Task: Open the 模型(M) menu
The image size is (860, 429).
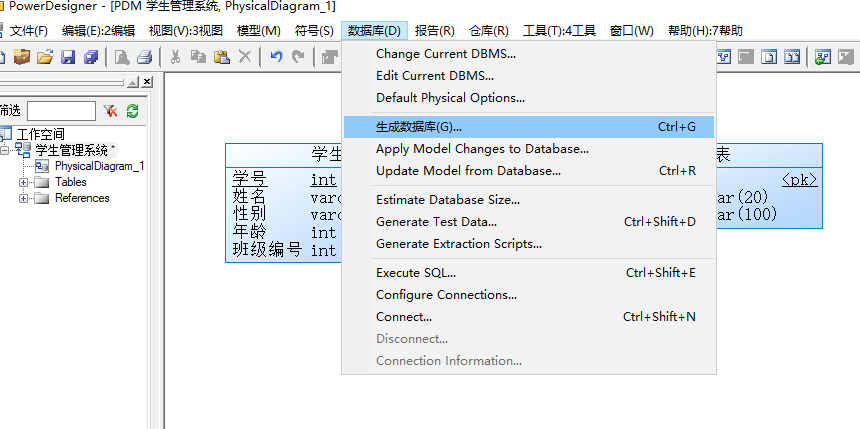Action: pos(258,31)
